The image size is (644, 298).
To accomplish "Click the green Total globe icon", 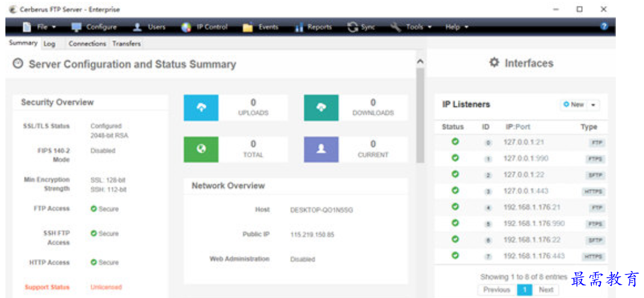I will click(201, 150).
